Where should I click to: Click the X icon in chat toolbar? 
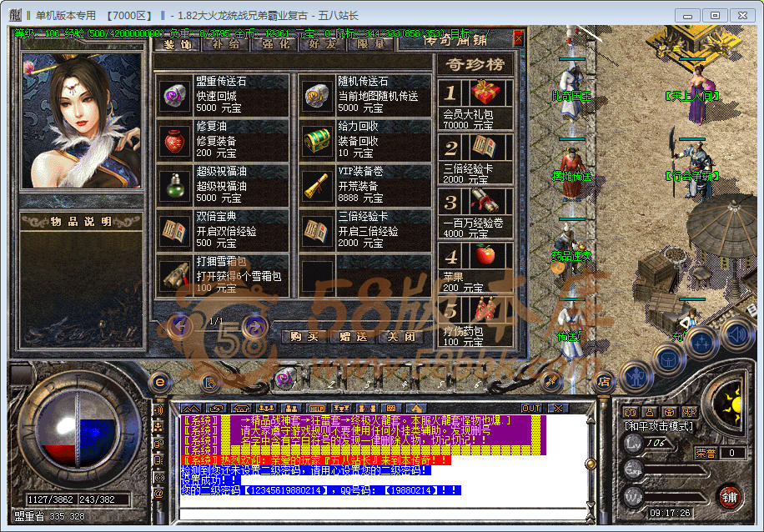click(x=558, y=409)
